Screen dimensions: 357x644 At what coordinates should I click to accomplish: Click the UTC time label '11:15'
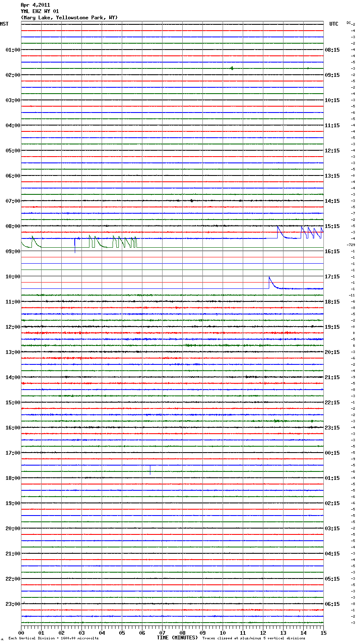pyautogui.click(x=332, y=126)
